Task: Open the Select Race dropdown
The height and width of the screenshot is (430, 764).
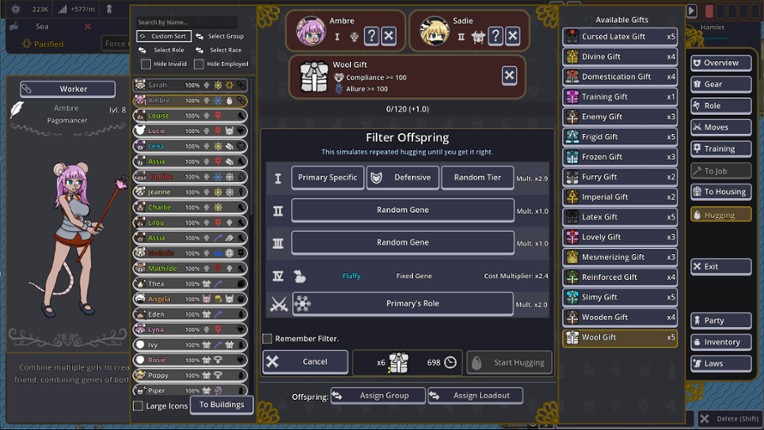Action: point(220,50)
